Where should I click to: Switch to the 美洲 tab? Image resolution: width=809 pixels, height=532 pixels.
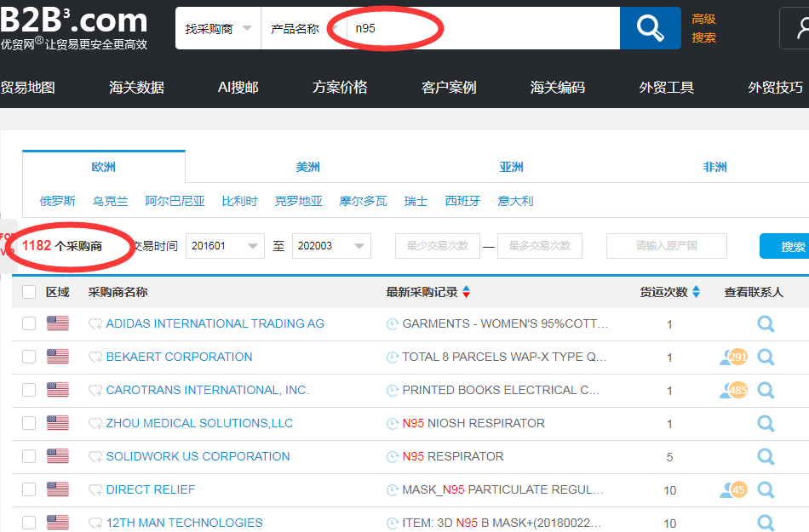click(307, 167)
